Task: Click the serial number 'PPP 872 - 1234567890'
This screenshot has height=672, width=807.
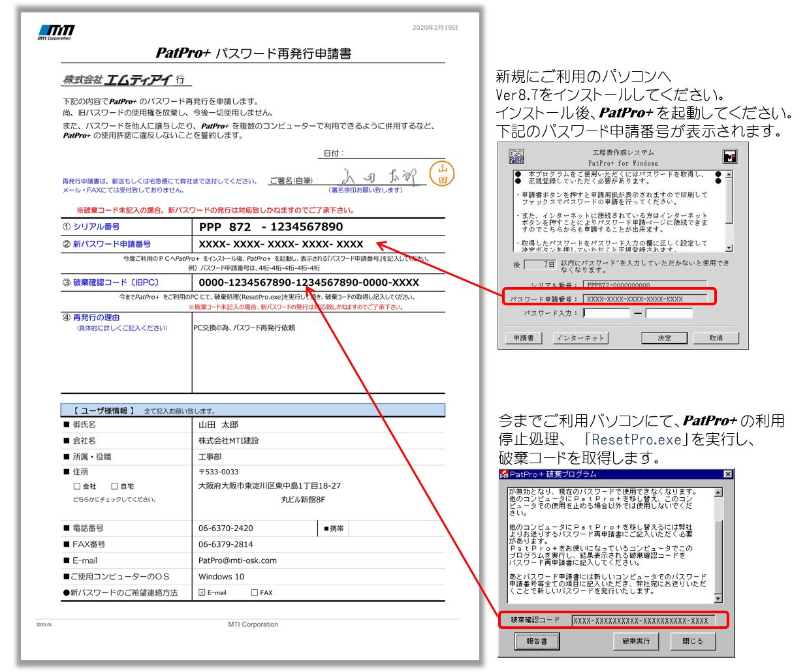Action: click(271, 227)
